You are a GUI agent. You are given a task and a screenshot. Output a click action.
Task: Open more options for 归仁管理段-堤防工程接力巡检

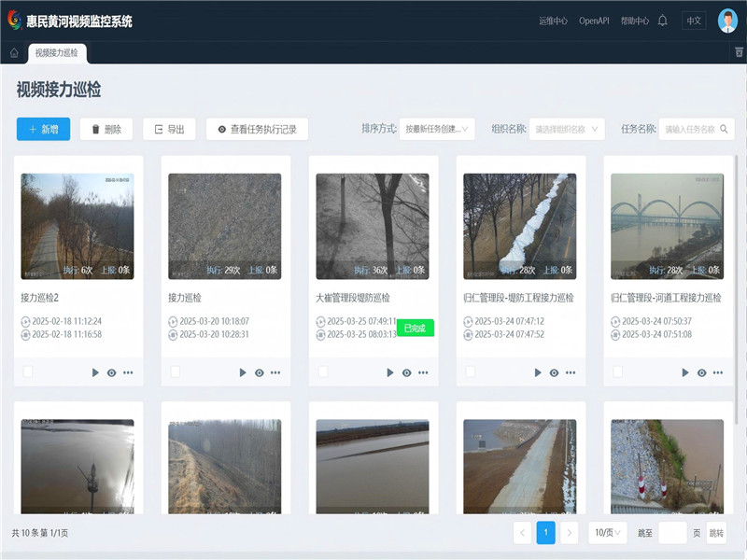[x=571, y=372]
